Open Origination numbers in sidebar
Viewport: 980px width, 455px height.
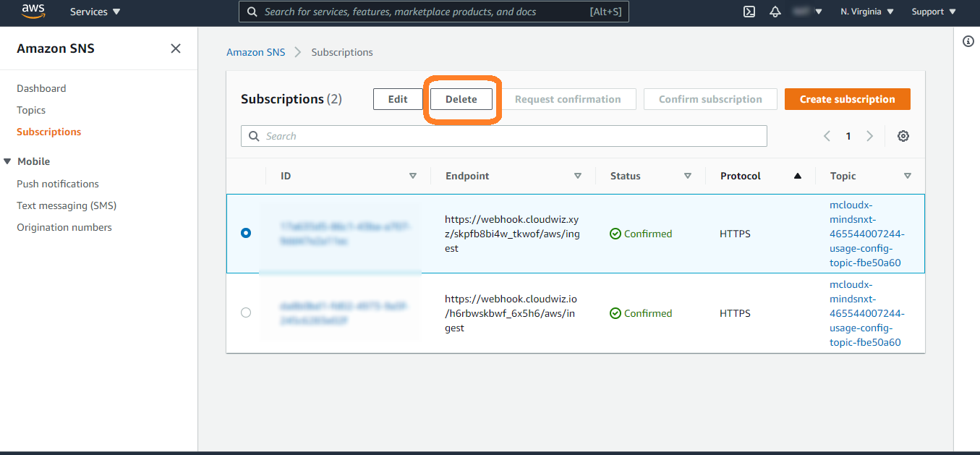pyautogui.click(x=64, y=227)
